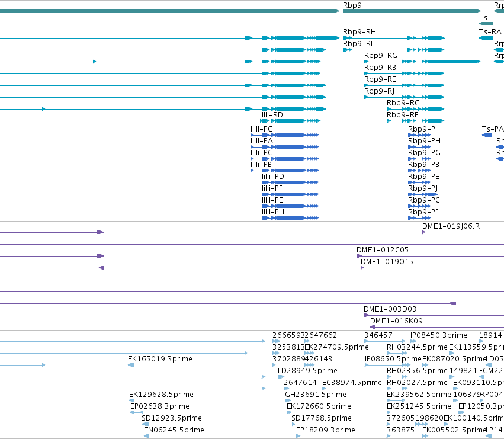Select EST label EK129628.5prime
This screenshot has height=439, width=504.
[161, 395]
